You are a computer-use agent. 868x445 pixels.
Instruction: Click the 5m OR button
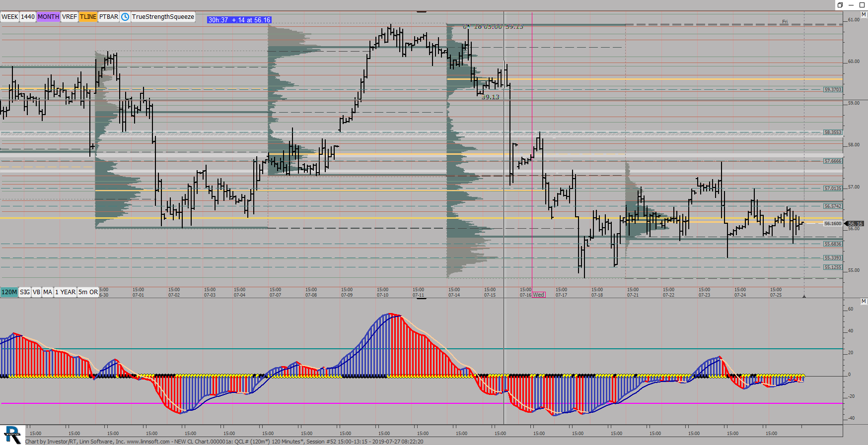click(88, 292)
